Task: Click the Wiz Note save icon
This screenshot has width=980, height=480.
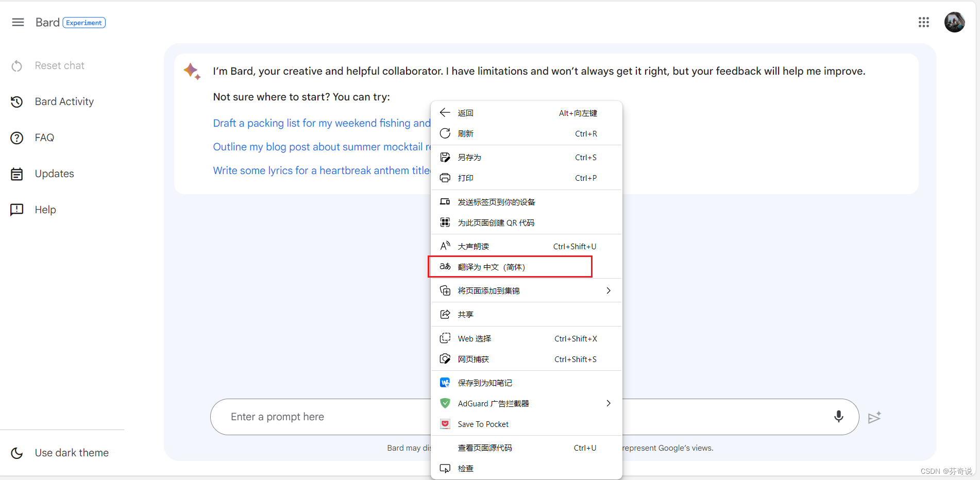Action: 445,383
